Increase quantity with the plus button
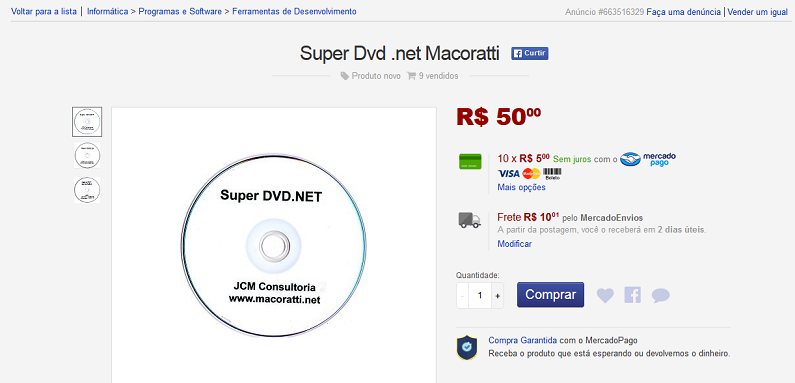 pos(497,296)
